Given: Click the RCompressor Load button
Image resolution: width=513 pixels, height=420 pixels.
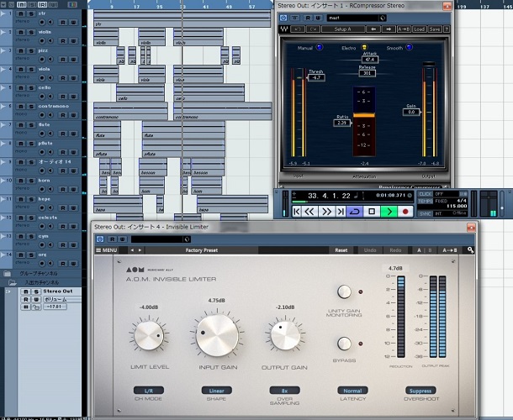Looking at the screenshot, I should coord(419,29).
